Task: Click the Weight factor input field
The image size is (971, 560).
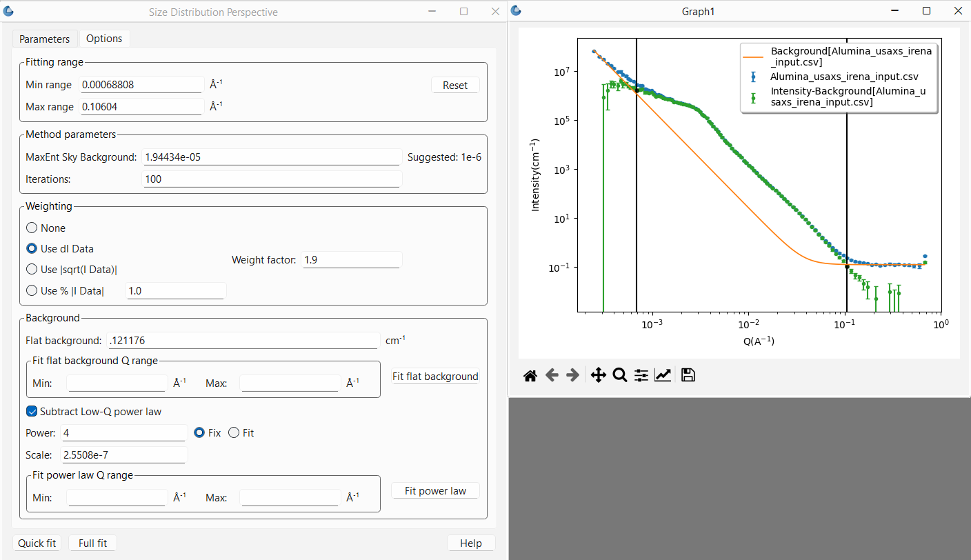Action: coord(352,260)
